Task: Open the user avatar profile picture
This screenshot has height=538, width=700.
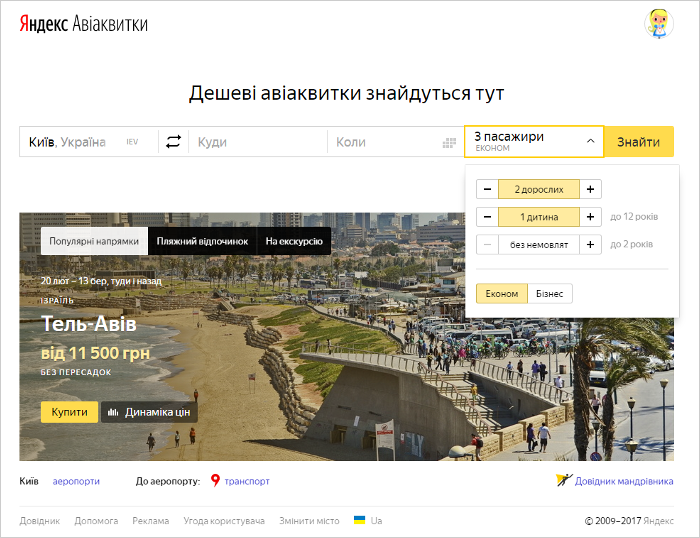Action: click(658, 23)
